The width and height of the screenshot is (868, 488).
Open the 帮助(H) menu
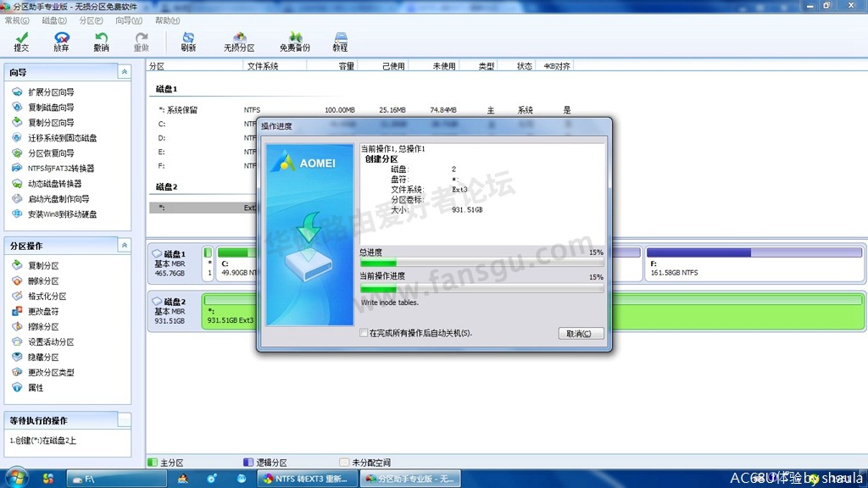pos(167,20)
